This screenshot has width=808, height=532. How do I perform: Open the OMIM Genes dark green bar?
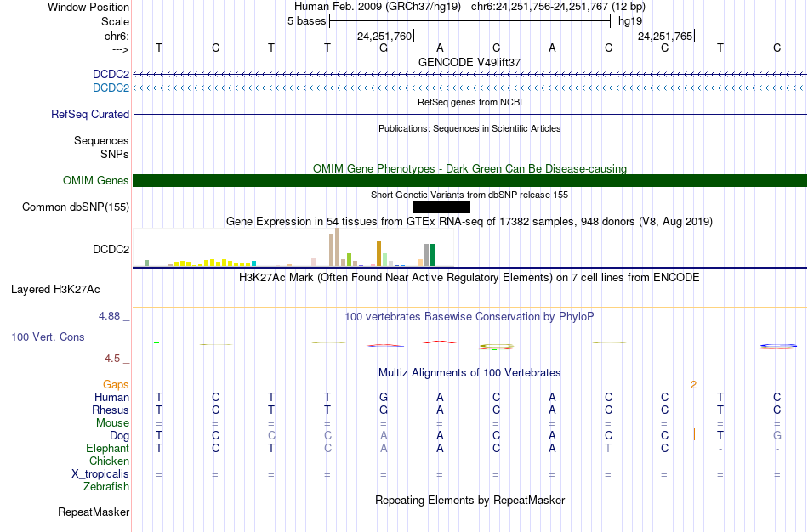tap(470, 181)
